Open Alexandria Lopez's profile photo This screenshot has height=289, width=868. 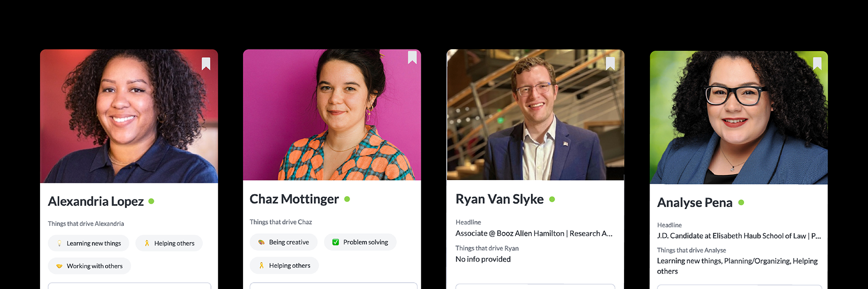point(129,116)
